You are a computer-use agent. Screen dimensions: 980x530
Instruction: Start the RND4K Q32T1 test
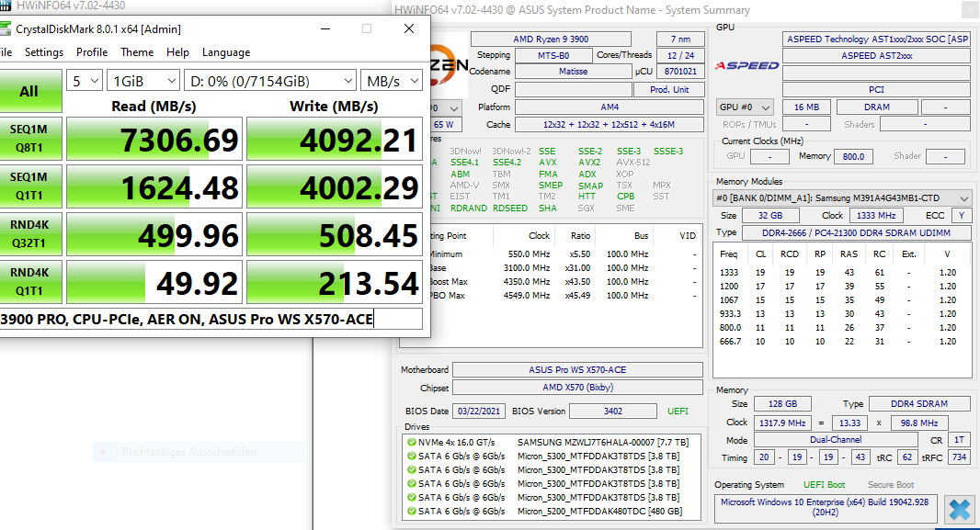[29, 234]
